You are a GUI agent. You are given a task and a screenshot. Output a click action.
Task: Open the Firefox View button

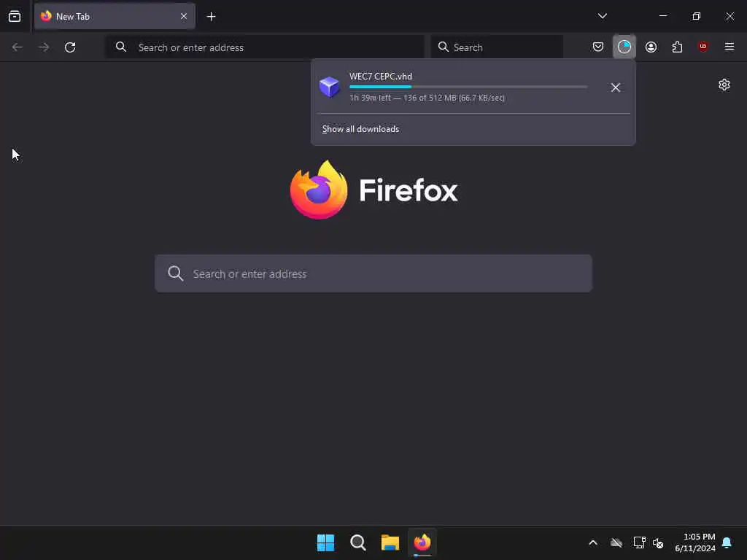[x=15, y=17]
